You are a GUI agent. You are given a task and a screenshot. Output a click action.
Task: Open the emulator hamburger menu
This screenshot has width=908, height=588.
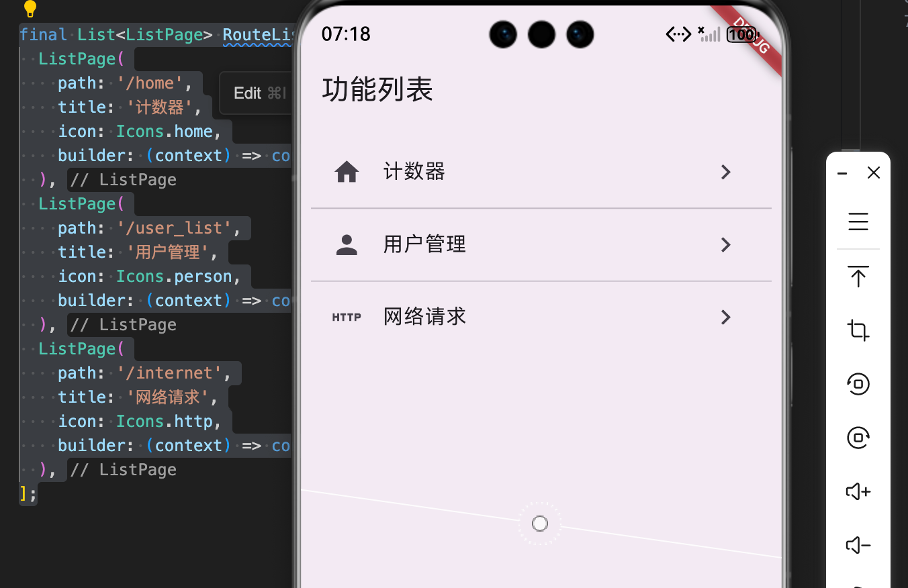coord(858,222)
